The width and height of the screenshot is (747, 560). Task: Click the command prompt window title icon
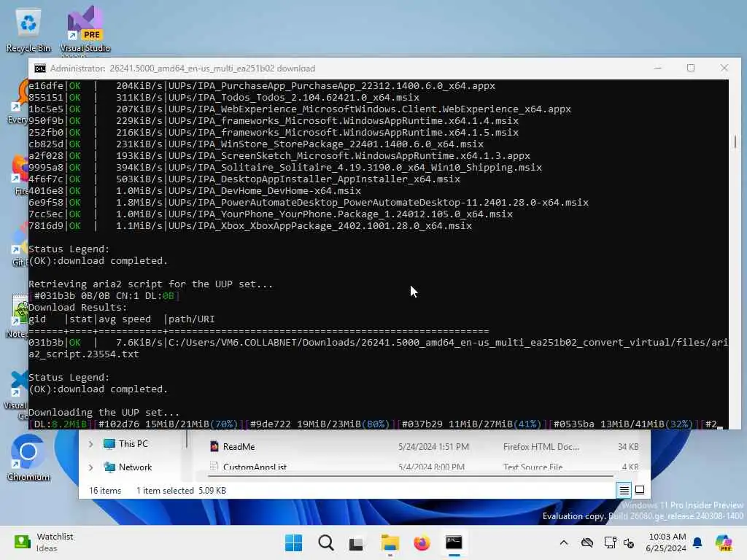tap(40, 69)
